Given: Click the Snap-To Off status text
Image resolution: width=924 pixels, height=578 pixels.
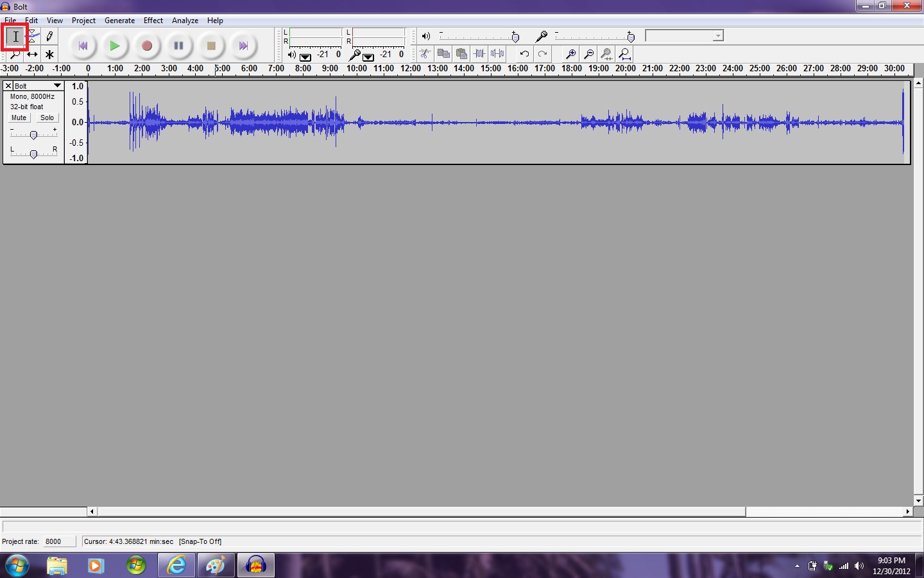Looking at the screenshot, I should (200, 541).
